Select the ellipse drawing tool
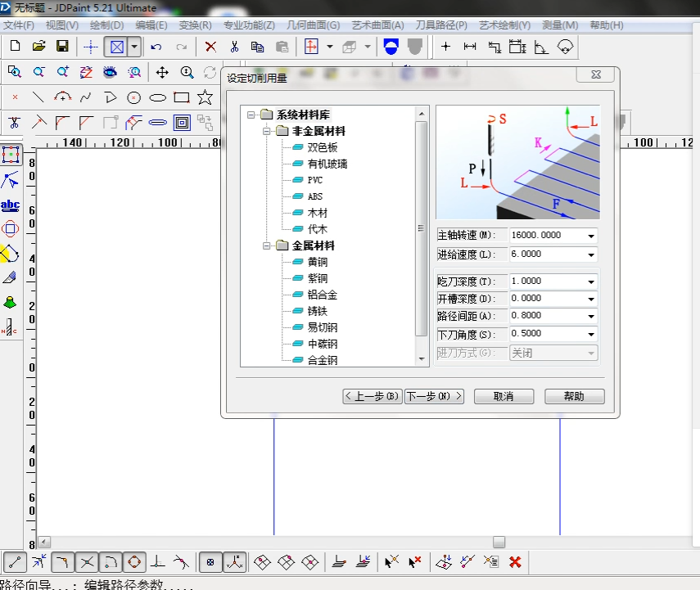This screenshot has height=590, width=700. point(157,97)
